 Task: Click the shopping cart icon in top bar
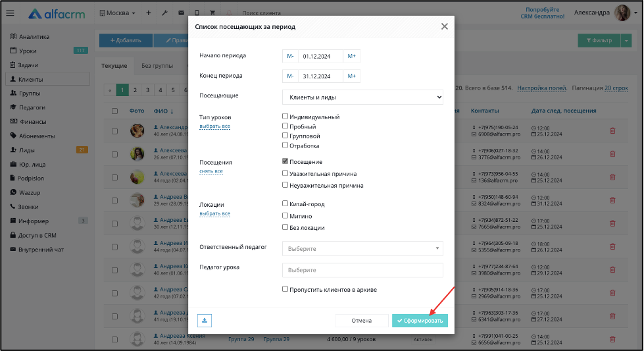coord(212,13)
